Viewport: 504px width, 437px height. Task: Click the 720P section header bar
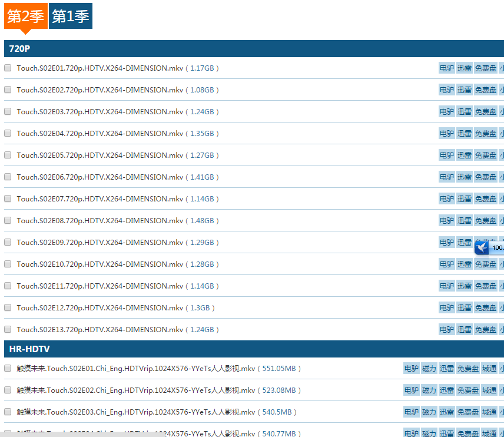(253, 48)
